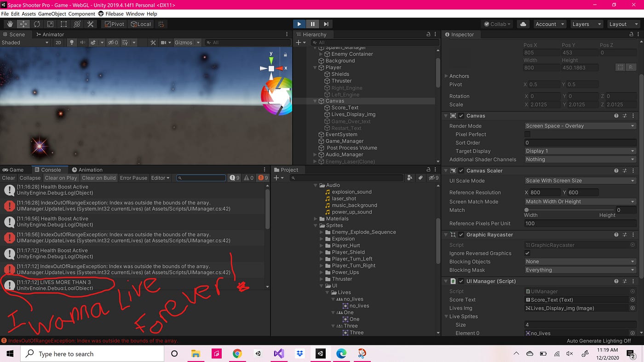Switch to the Game tab
Viewport: 644px width, 362px height.
pyautogui.click(x=13, y=170)
